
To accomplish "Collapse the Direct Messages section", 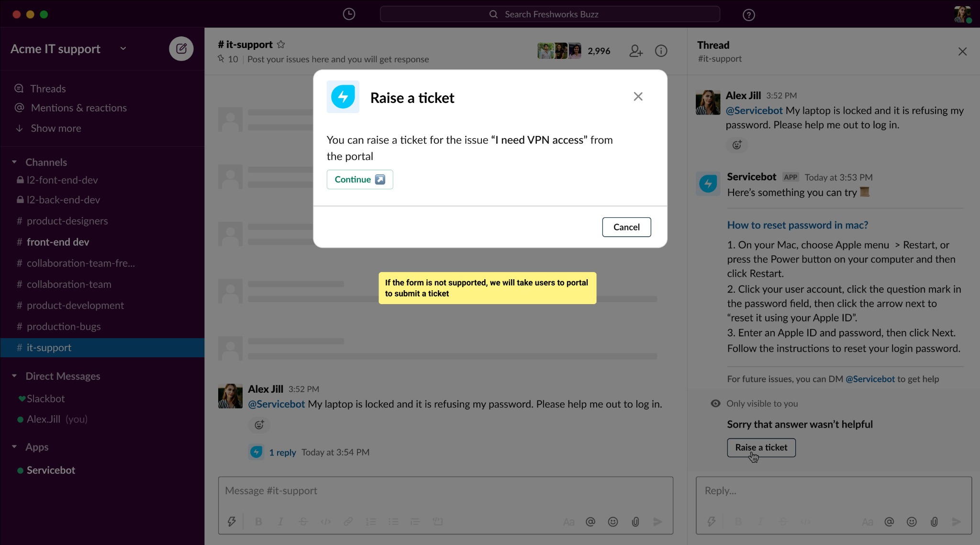I will click(14, 376).
